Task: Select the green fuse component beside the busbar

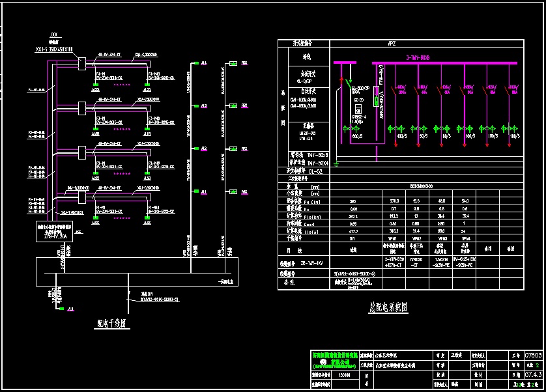Action: click(376, 99)
